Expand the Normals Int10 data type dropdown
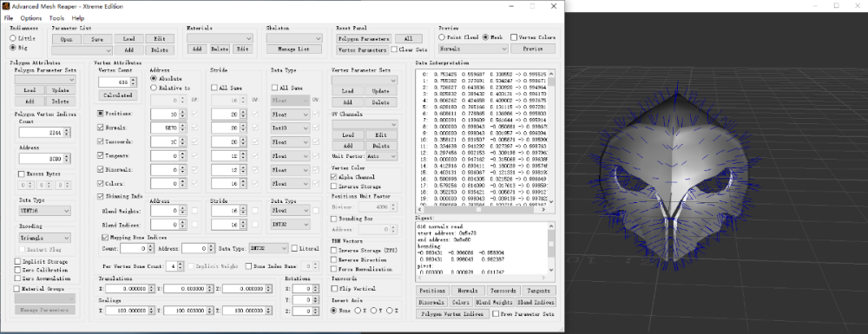 click(290, 128)
